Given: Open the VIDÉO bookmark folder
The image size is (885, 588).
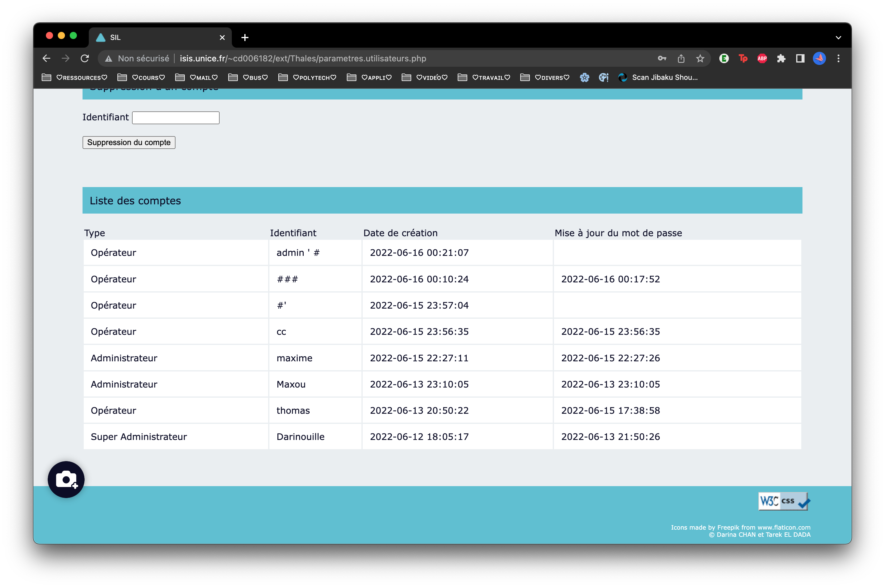Looking at the screenshot, I should click(x=425, y=78).
